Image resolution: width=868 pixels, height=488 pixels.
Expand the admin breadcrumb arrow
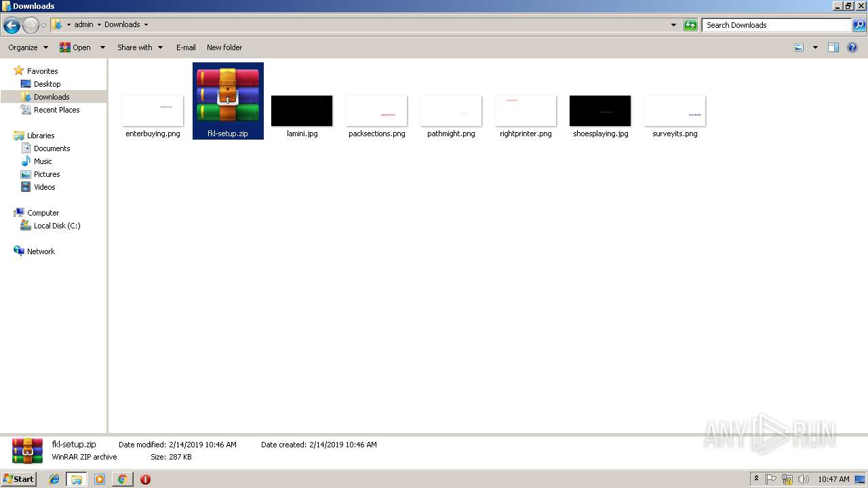(99, 25)
